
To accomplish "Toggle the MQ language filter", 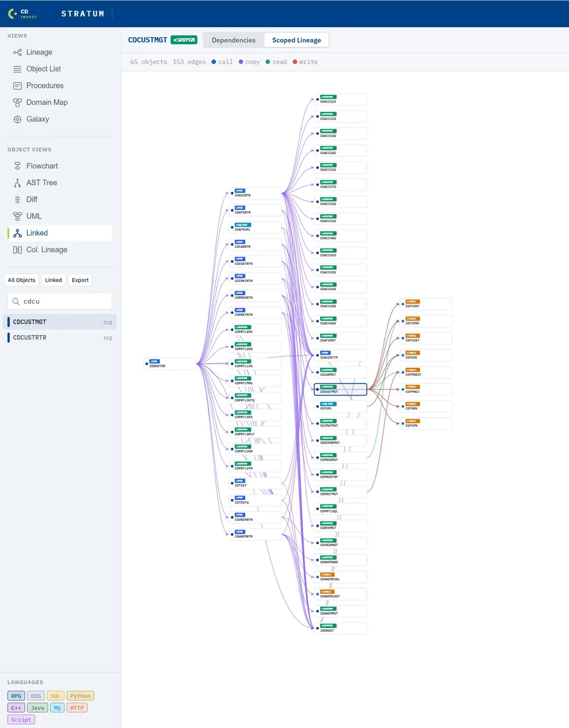I will (57, 708).
